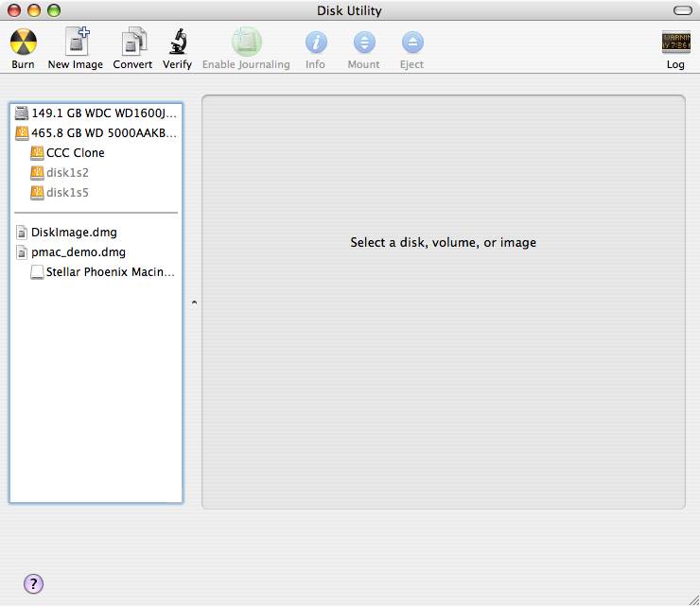The height and width of the screenshot is (606, 700).
Task: Select the disk1s5 partition
Action: click(x=96, y=192)
